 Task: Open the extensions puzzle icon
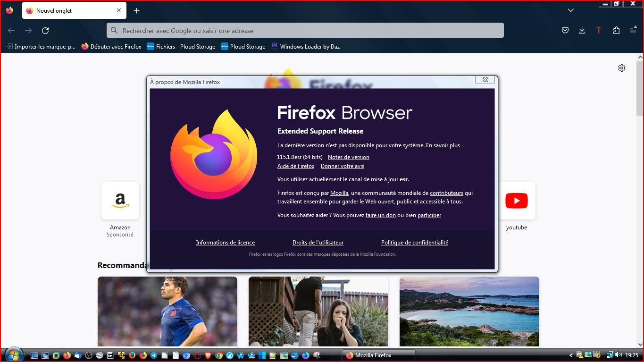[x=616, y=30]
